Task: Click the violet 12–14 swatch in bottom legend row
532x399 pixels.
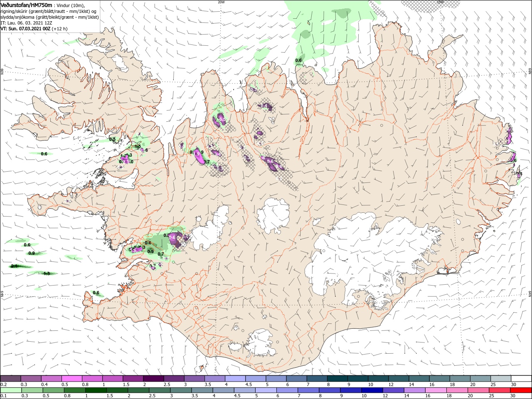Action: [x=393, y=390]
